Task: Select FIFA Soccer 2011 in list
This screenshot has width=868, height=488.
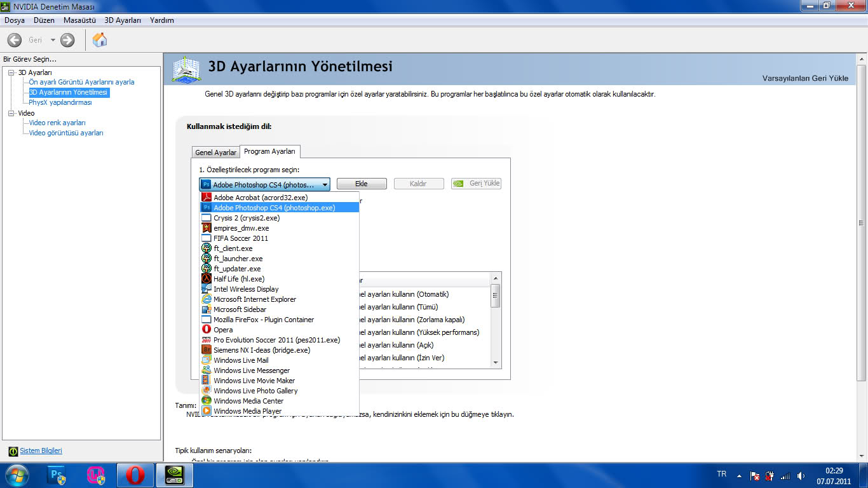Action: point(280,238)
